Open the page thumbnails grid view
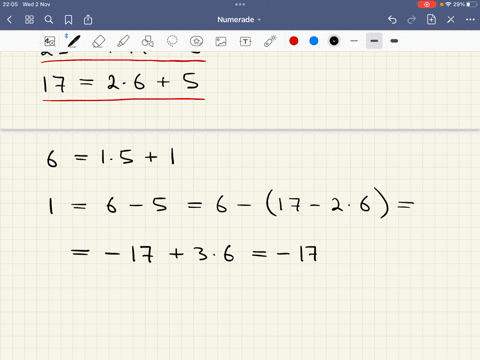Screen dimensions: 480x360 [29, 20]
